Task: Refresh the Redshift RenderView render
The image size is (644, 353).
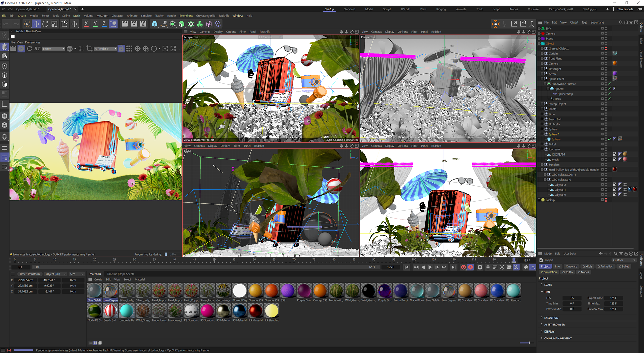Action: [x=29, y=49]
